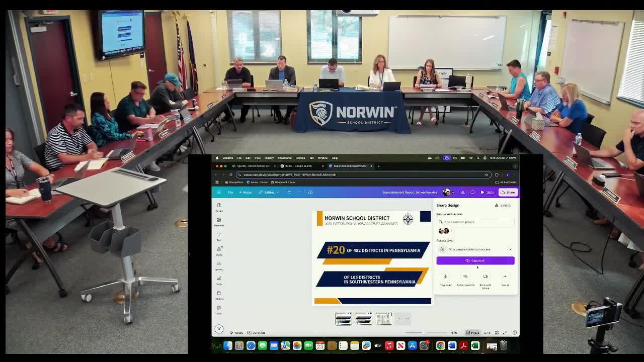Open Excel from the Dock

(x=475, y=345)
